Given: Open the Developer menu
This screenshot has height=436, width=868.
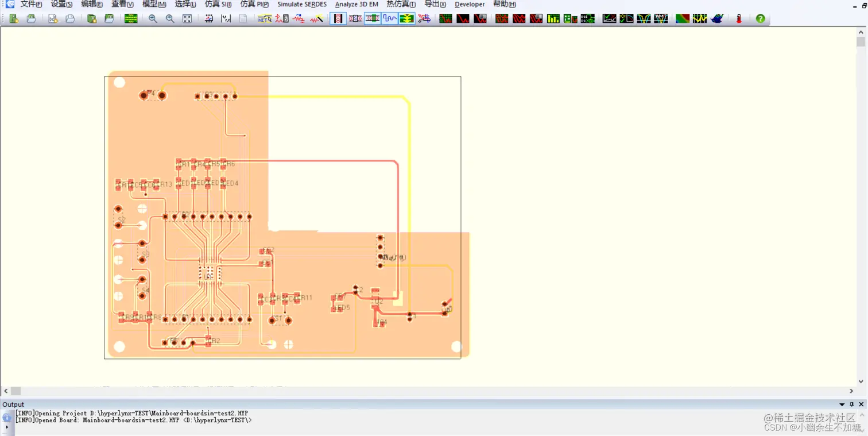Looking at the screenshot, I should click(x=470, y=4).
